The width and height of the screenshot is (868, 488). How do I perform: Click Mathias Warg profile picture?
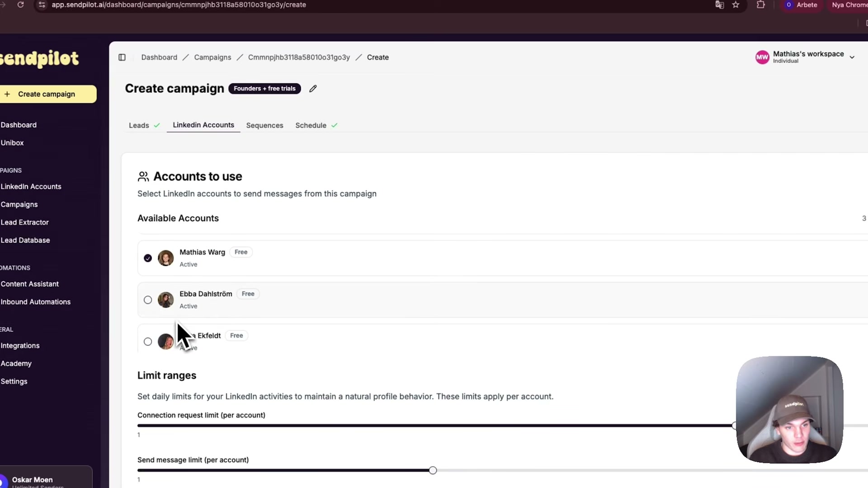tap(165, 258)
